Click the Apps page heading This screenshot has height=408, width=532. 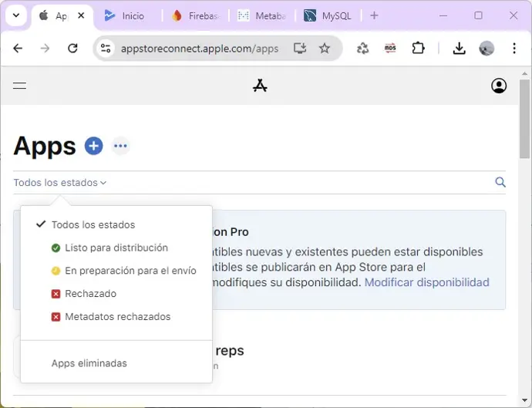45,146
